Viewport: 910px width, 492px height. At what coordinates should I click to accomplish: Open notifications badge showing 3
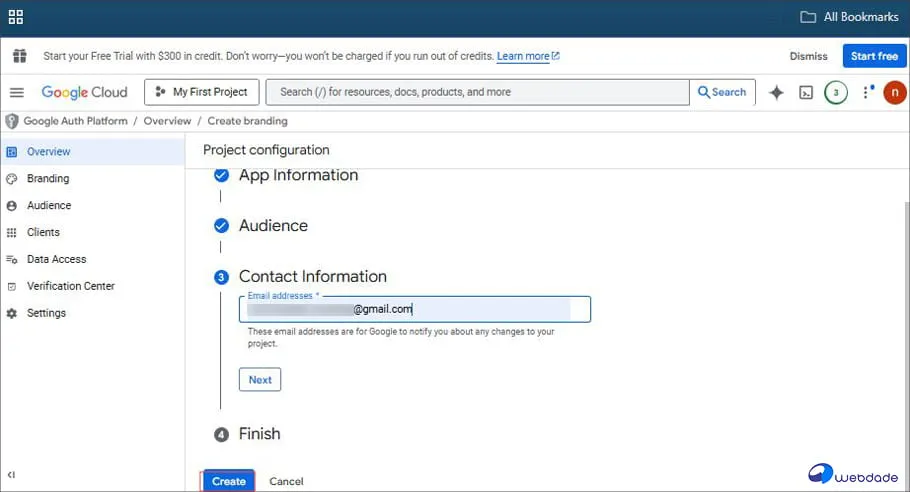836,92
